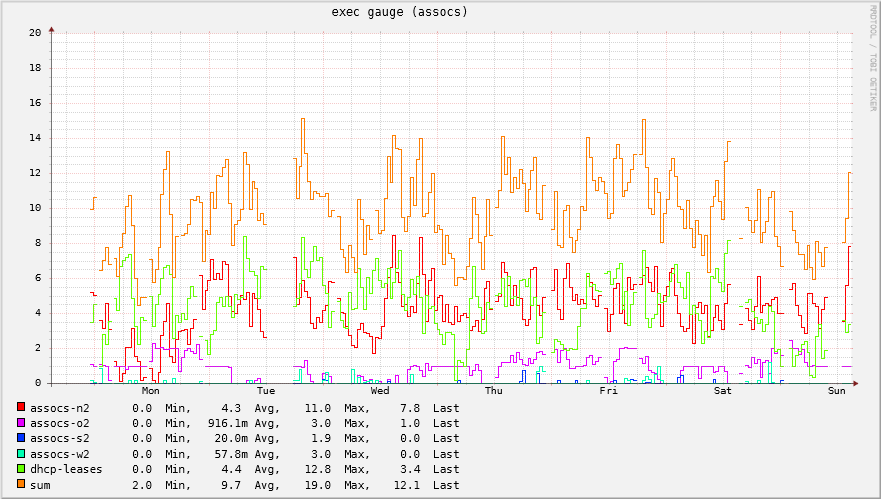Screen dimensions: 881x499
Task: Click the blue assocs-s2 legend swatch
Action: (x=21, y=438)
